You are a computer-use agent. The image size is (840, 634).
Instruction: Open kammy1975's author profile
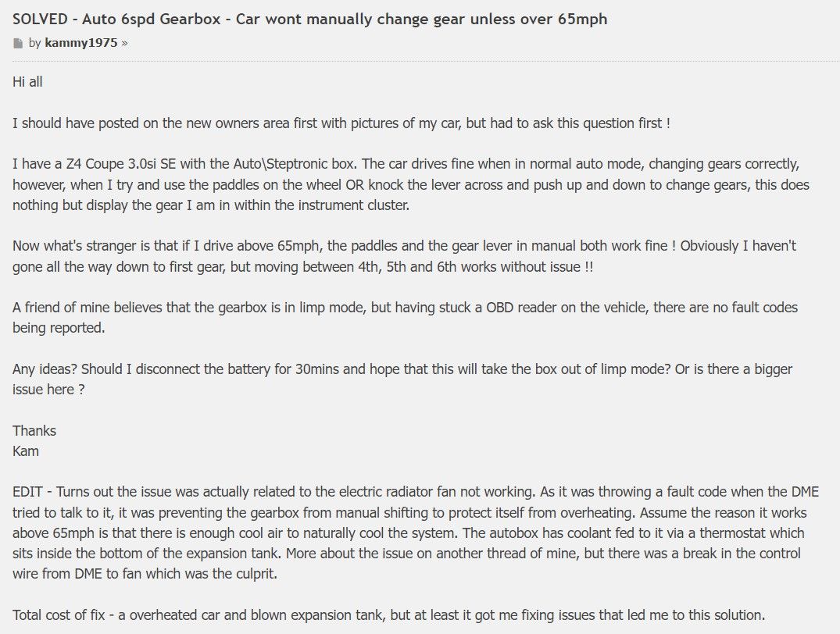81,43
